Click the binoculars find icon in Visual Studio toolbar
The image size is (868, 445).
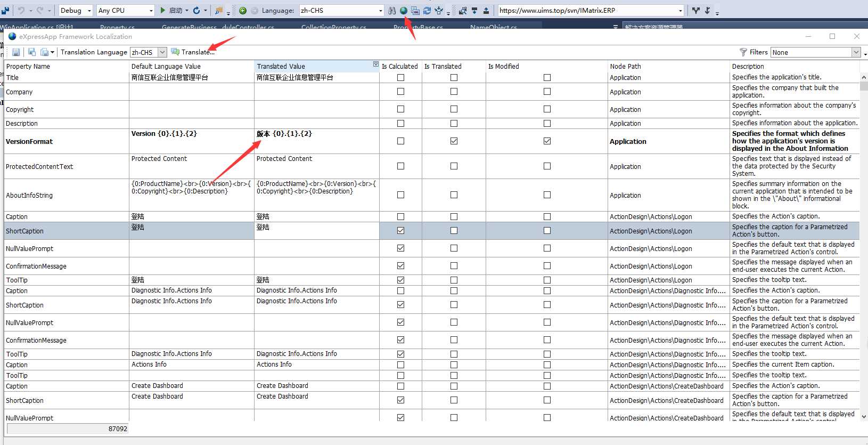coord(392,10)
